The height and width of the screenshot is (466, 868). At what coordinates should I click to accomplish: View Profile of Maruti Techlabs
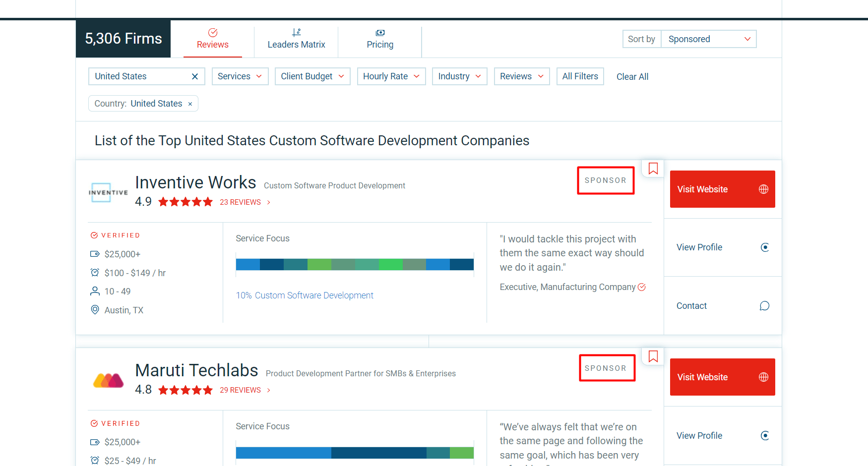[723, 436]
